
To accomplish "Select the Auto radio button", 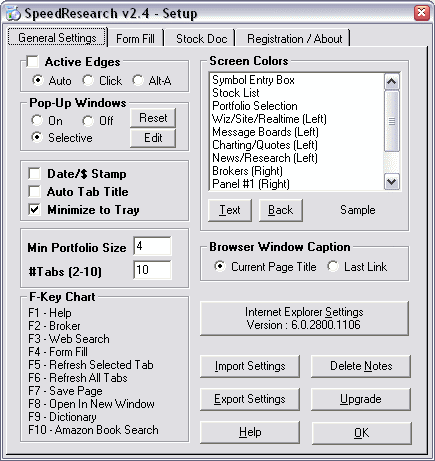I will (38, 80).
